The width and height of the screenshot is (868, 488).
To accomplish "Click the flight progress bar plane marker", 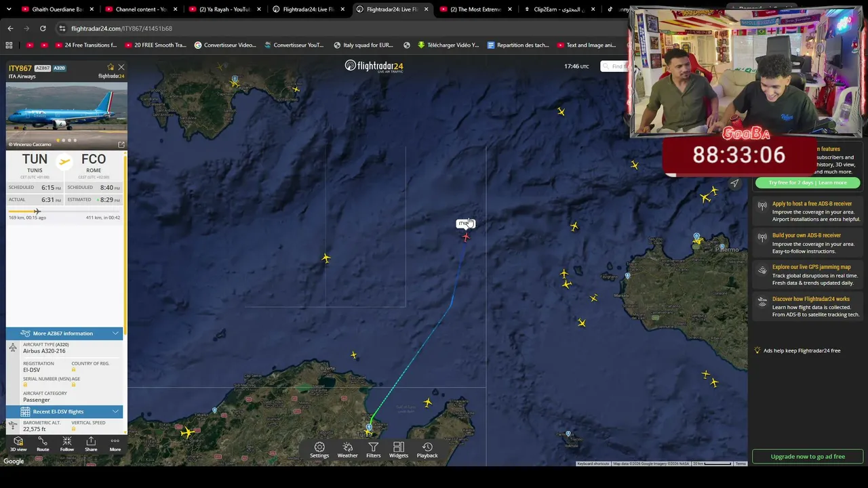I will tap(37, 211).
